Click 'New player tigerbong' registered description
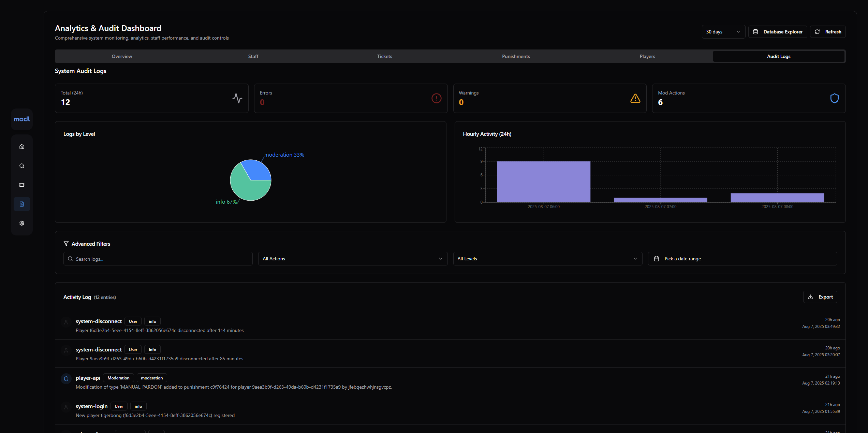The width and height of the screenshot is (868, 433). (155, 415)
